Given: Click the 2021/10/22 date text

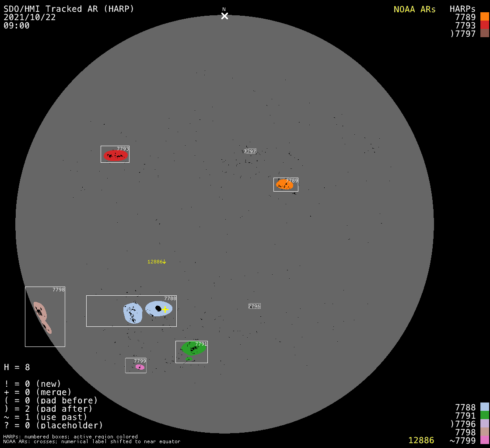Looking at the screenshot, I should pos(30,17).
